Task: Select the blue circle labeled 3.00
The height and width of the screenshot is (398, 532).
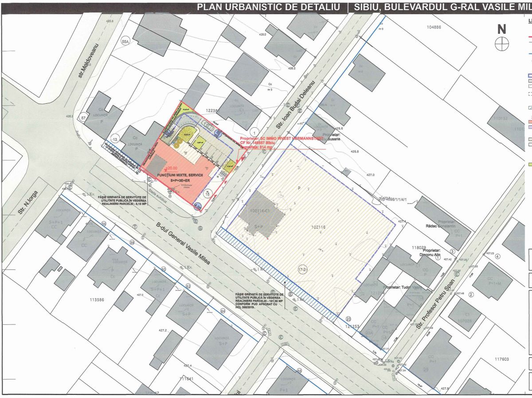Action: (217, 133)
